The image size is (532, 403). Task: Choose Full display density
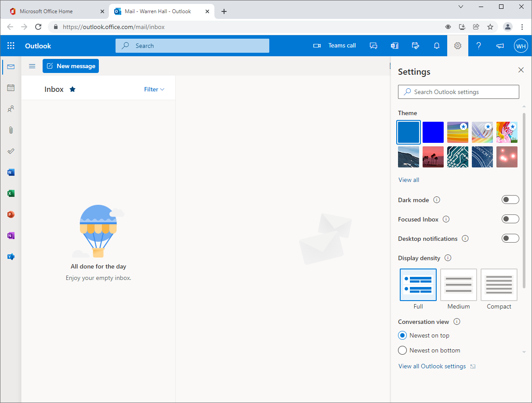[418, 285]
